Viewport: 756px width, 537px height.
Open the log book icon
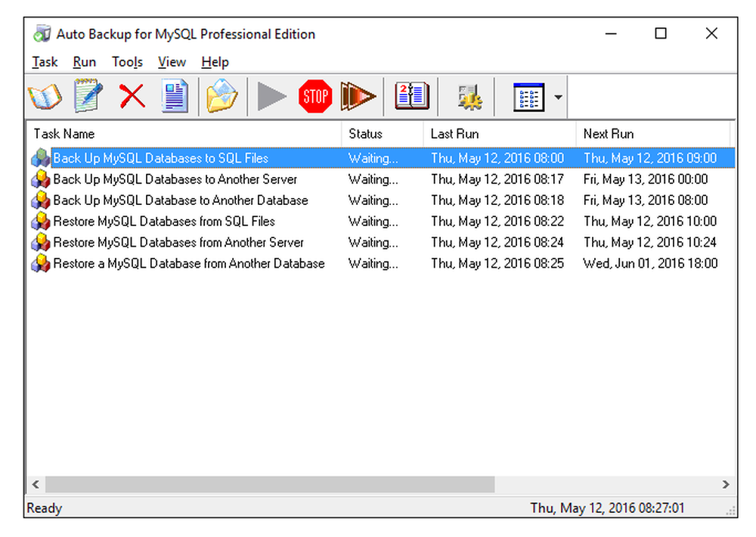[x=411, y=96]
